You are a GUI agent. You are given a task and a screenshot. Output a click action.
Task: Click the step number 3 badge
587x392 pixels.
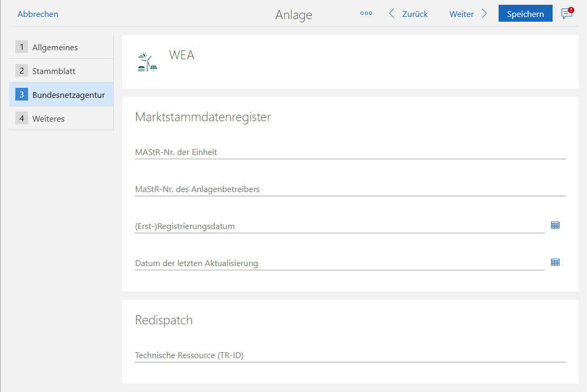click(x=22, y=94)
